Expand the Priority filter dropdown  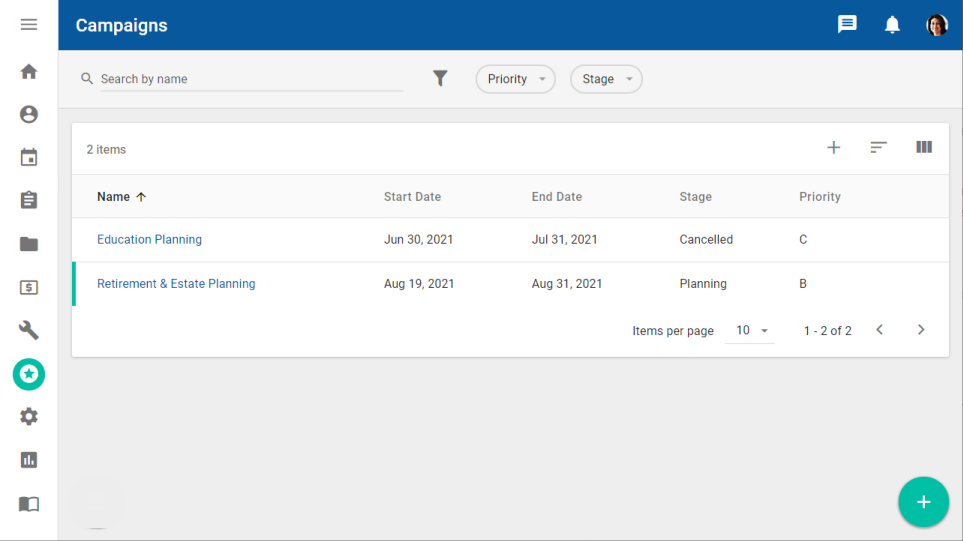pos(515,79)
